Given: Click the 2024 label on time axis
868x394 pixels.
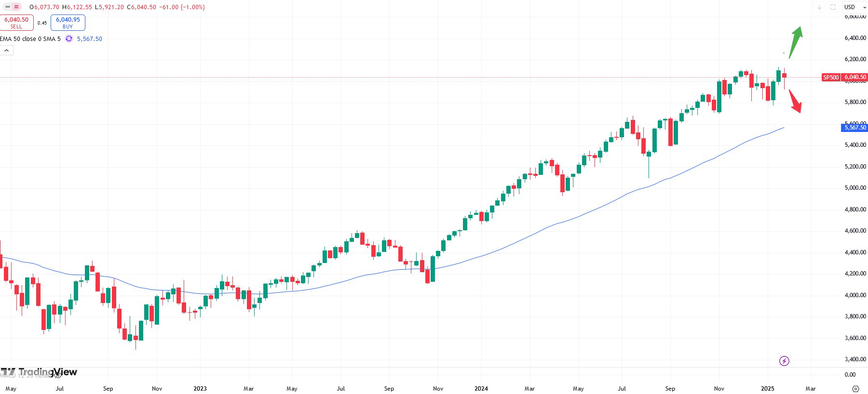Looking at the screenshot, I should point(481,388).
